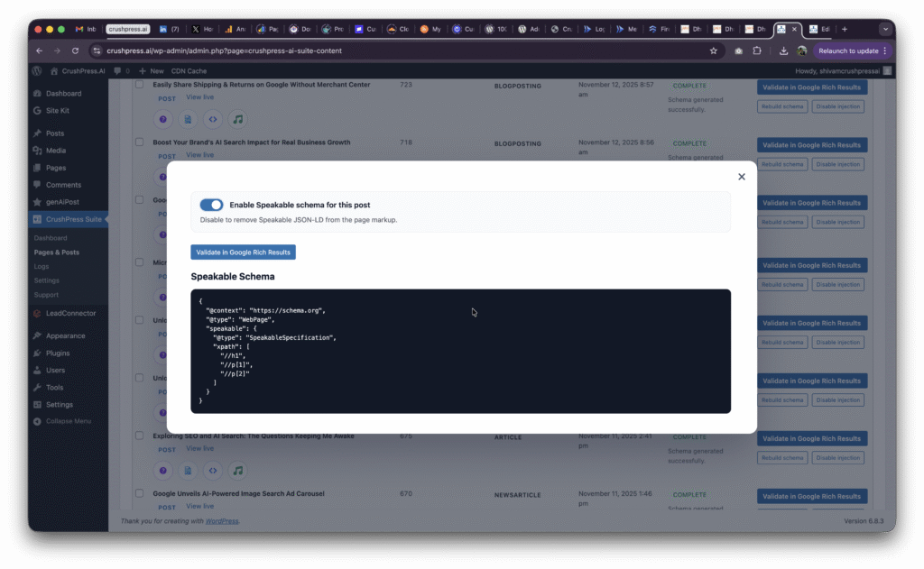Image resolution: width=924 pixels, height=569 pixels.
Task: Open Plugins in the sidebar
Action: [x=58, y=353]
